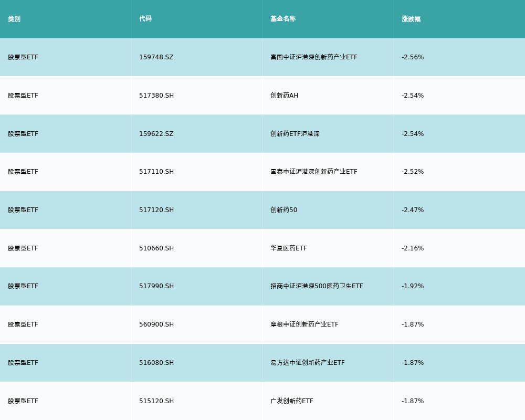Click fund name 广发创新药ETF

click(x=291, y=401)
